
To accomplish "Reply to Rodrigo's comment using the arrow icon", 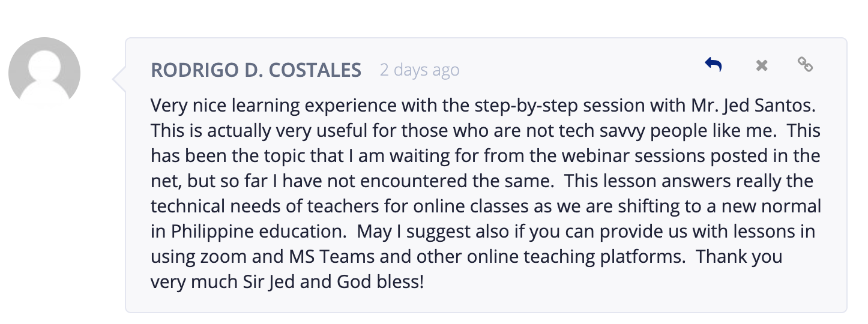I will [713, 65].
